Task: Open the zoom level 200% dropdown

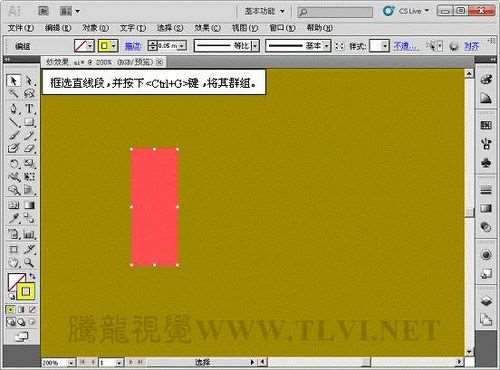Action: (71, 362)
